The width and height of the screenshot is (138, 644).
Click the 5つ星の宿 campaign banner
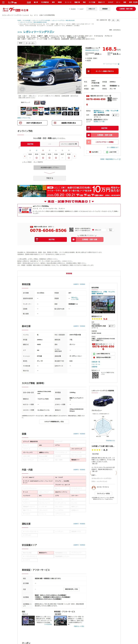click(69, 191)
